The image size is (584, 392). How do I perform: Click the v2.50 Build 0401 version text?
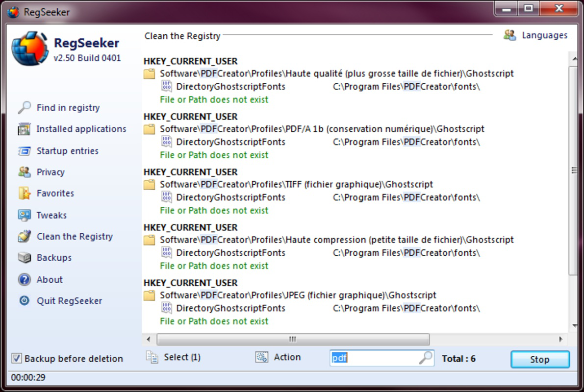pyautogui.click(x=87, y=58)
